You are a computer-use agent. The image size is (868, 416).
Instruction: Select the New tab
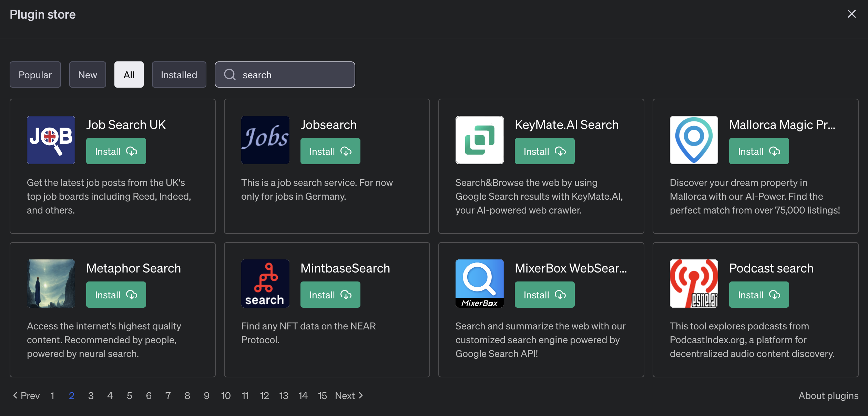87,74
